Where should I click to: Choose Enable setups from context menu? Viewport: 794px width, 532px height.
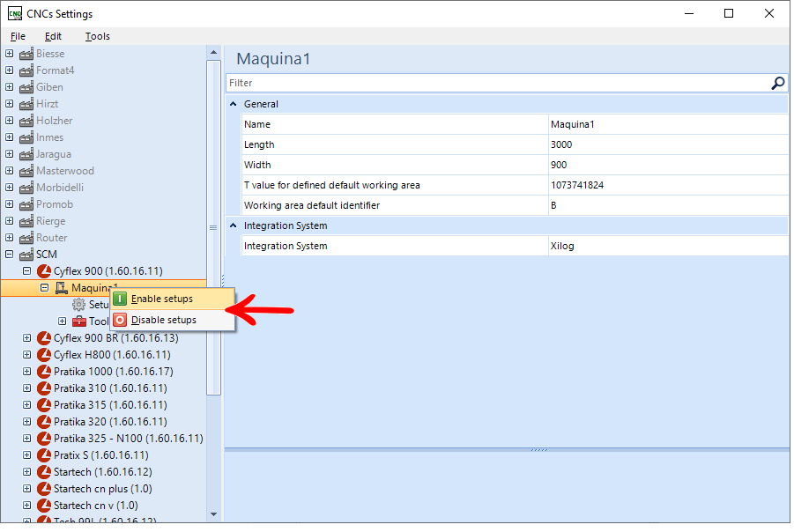tap(172, 299)
